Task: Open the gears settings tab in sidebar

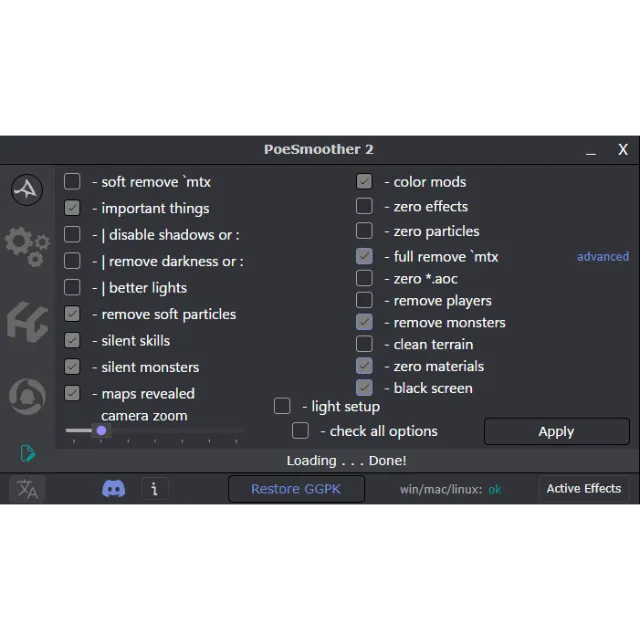Action: point(27,244)
